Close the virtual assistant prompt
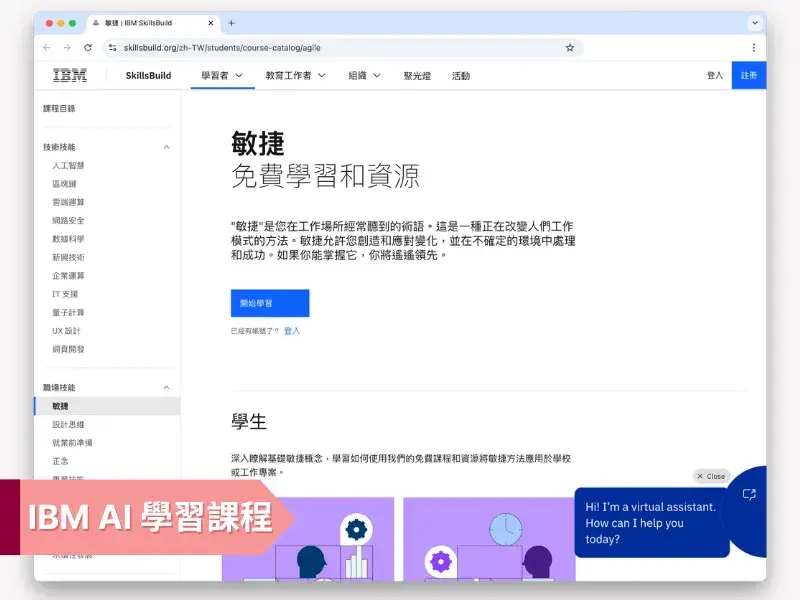The height and width of the screenshot is (600, 800). pyautogui.click(x=711, y=476)
